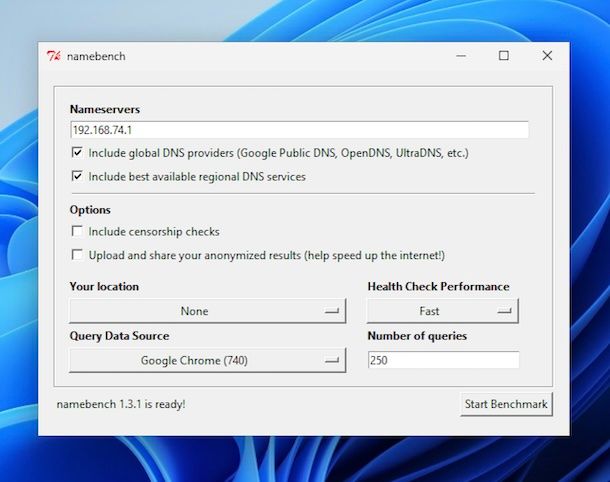Click the Number of queries field
The image size is (610, 482).
pos(443,360)
